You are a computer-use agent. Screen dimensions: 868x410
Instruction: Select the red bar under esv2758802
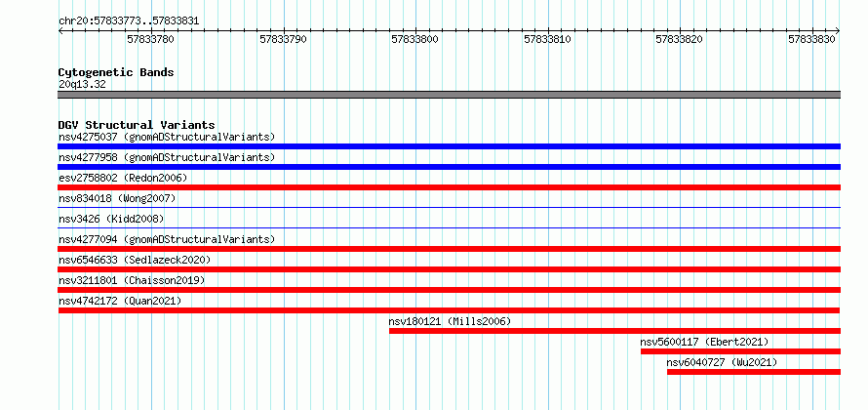click(449, 187)
